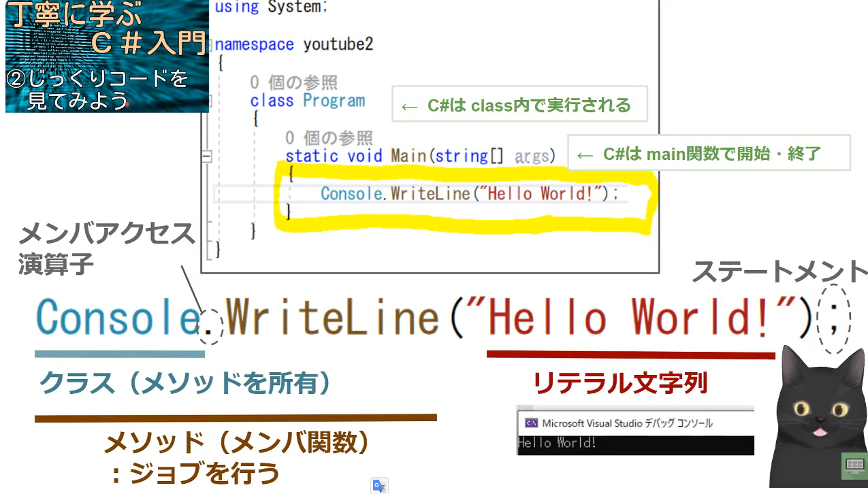Click Console.WriteLine line inside the editor
Screen dimensions: 868x494
click(x=470, y=194)
